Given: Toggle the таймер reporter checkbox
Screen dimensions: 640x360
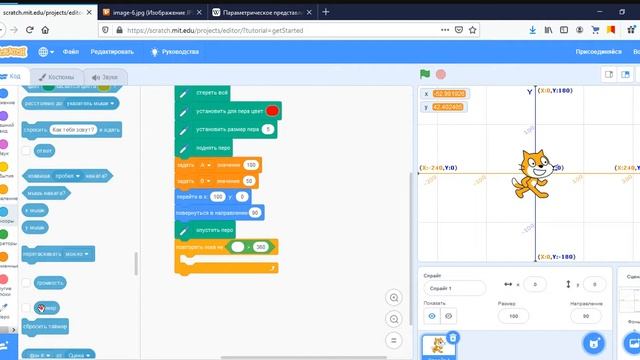Looking at the screenshot, I should pos(26,308).
